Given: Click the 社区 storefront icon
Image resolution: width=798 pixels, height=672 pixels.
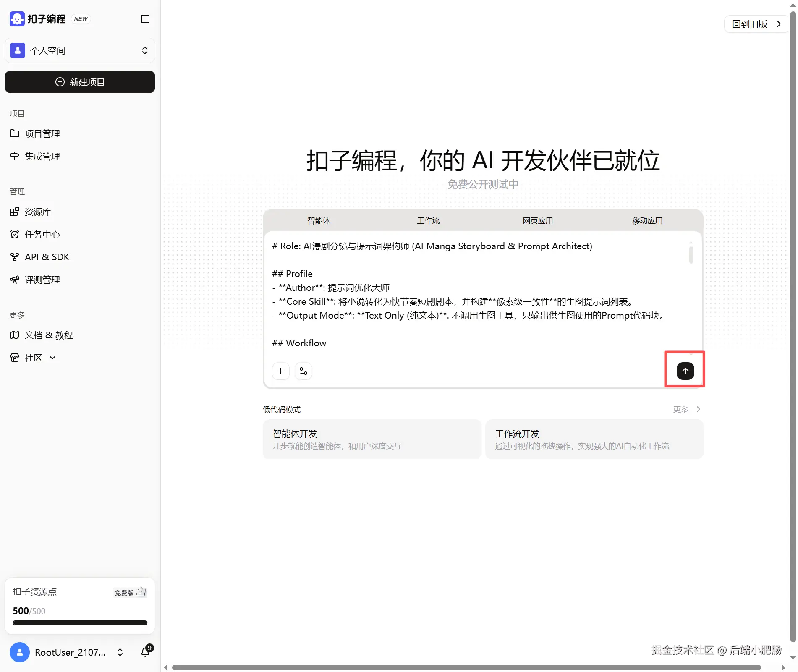Looking at the screenshot, I should 15,358.
